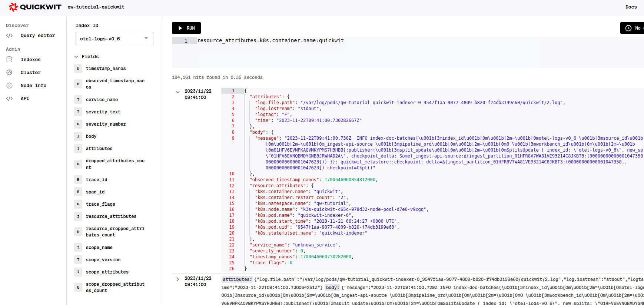Click type icon for observed_timestamp_nanos
This screenshot has height=305, width=644.
[x=78, y=84]
